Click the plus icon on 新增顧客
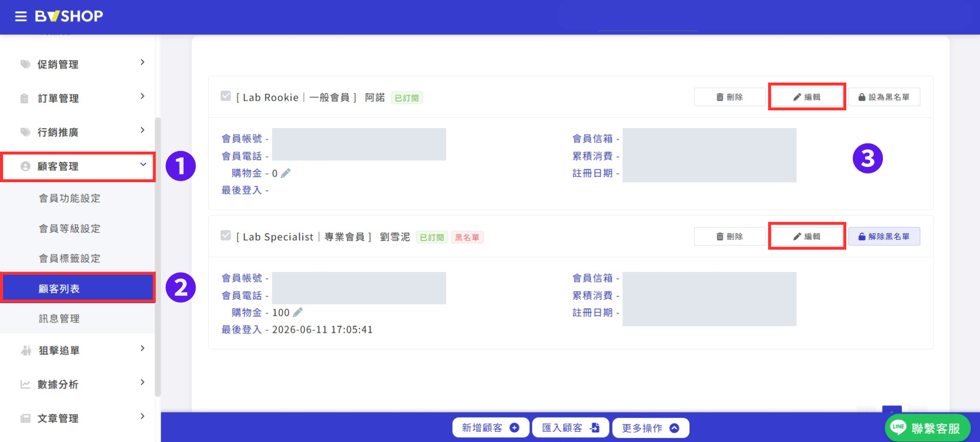Image resolution: width=980 pixels, height=442 pixels. [x=514, y=428]
